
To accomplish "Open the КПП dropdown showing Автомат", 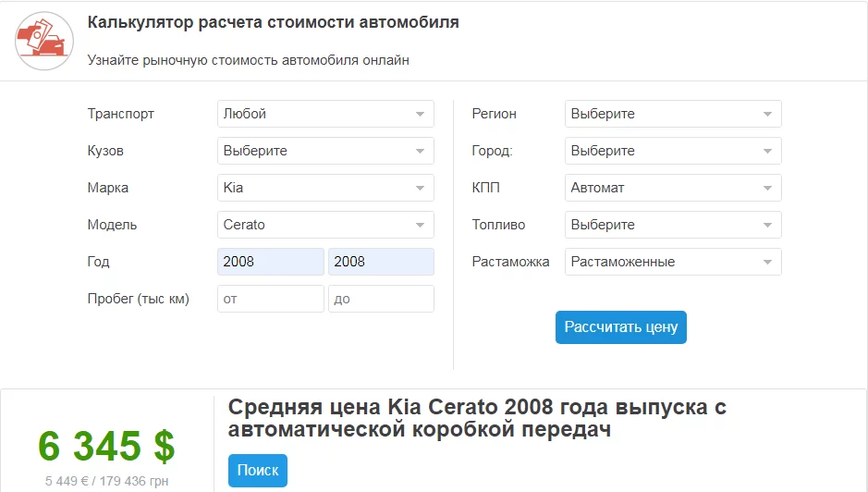I will 673,188.
